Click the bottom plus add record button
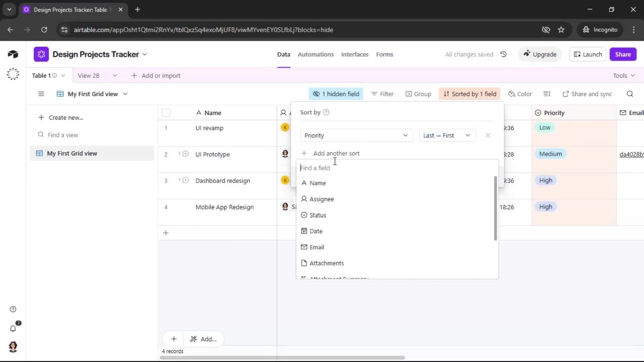 (x=174, y=339)
